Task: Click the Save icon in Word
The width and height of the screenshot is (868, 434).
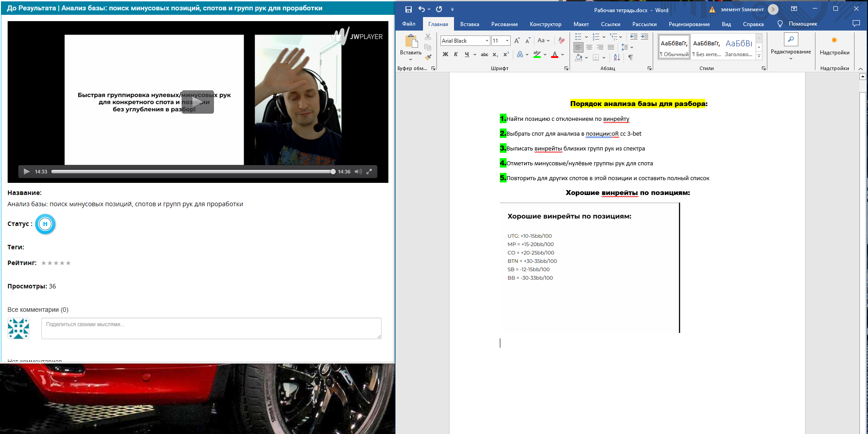Action: (x=408, y=9)
